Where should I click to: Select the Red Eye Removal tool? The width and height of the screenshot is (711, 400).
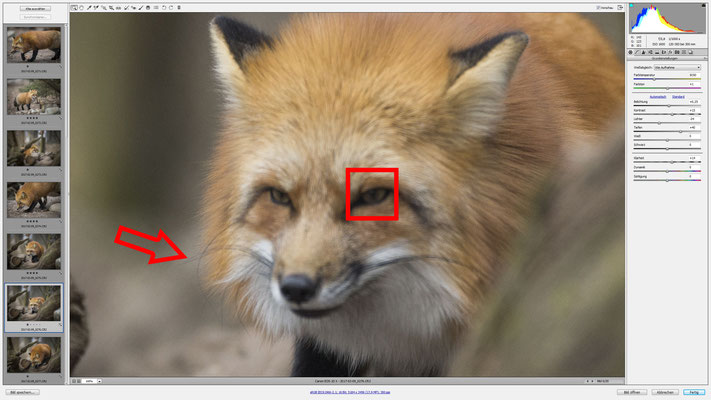point(133,7)
